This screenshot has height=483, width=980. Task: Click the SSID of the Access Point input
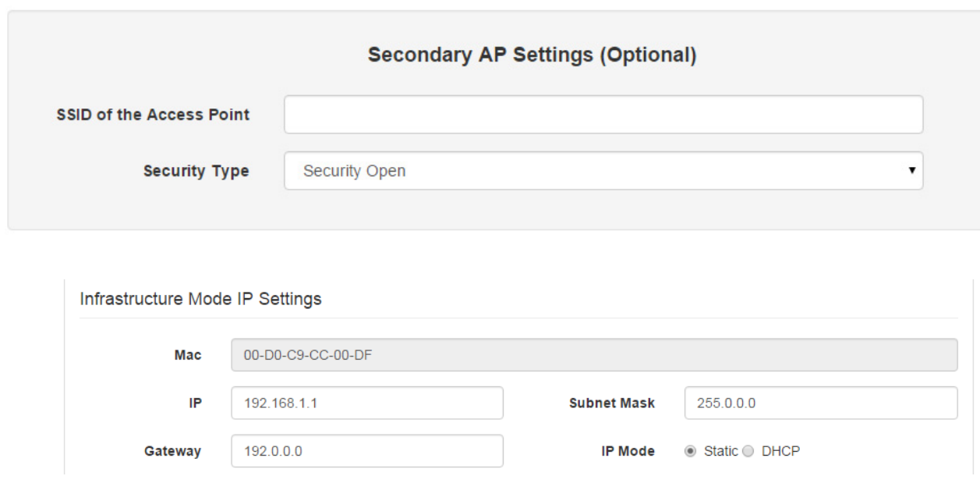[603, 115]
